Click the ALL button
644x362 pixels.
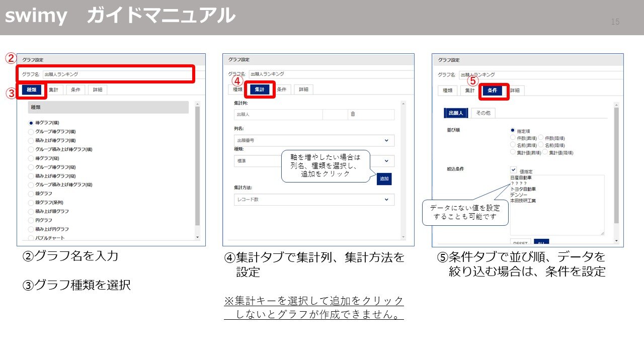pos(541,243)
